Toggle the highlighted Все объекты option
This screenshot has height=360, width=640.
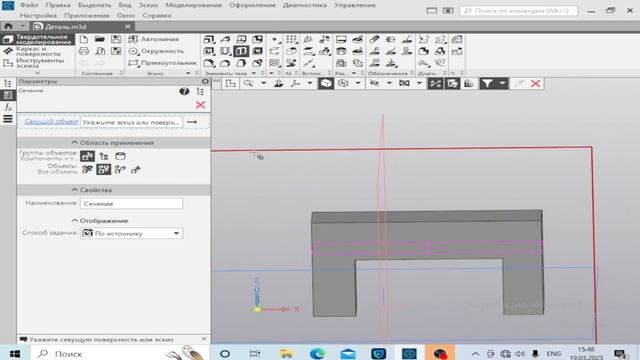tap(104, 169)
